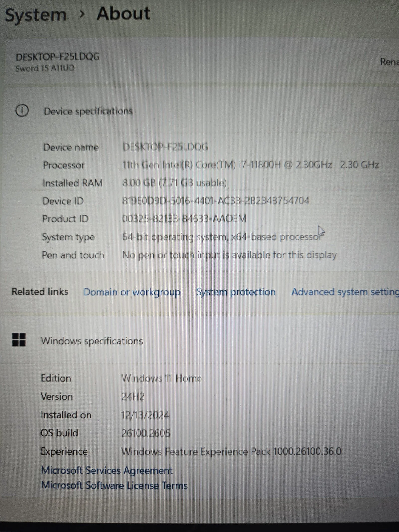Click the Sword 15 A11UD model name
The image size is (399, 532).
[45, 68]
